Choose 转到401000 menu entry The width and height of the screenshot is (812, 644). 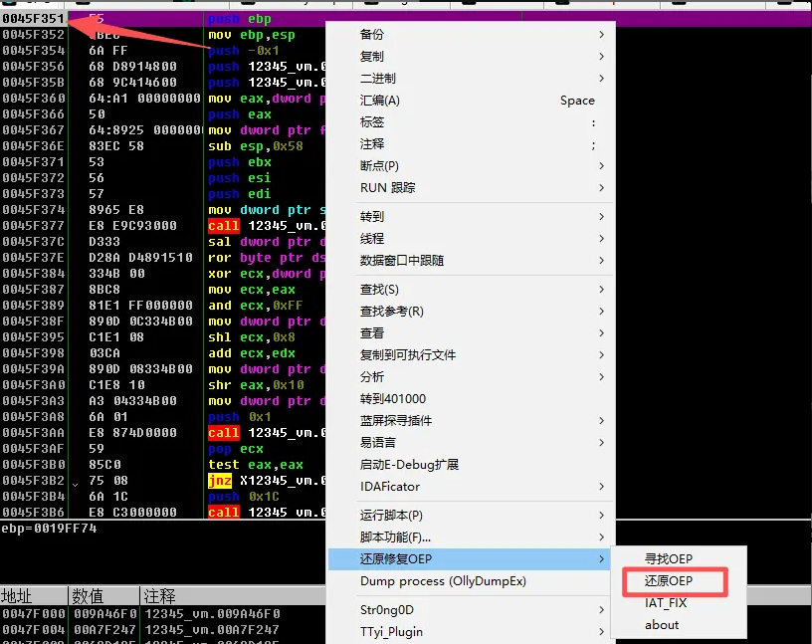point(471,398)
